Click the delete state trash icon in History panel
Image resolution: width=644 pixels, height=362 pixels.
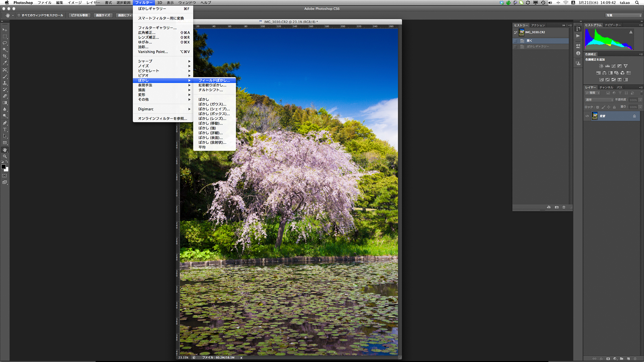coord(564,207)
